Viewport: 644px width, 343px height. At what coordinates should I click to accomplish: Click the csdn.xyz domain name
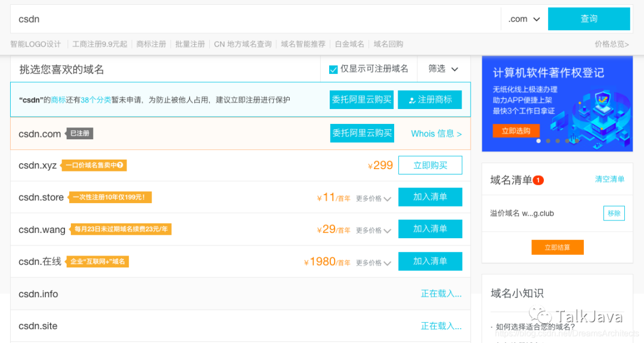pyautogui.click(x=38, y=166)
